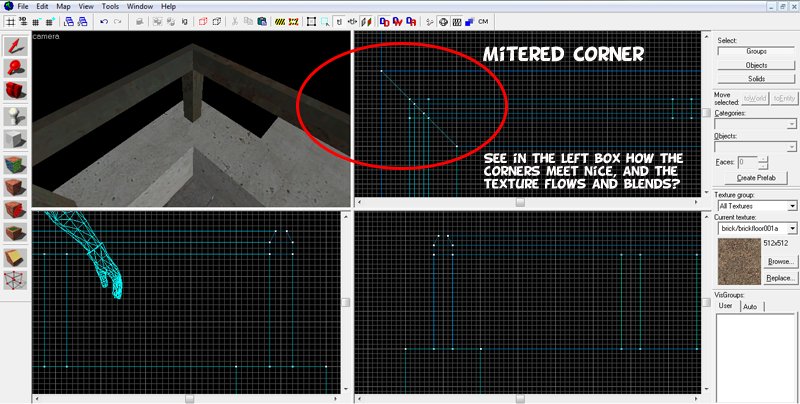The width and height of the screenshot is (800, 404).
Task: Click the Undo arrow in the top toolbar
Action: 103,21
